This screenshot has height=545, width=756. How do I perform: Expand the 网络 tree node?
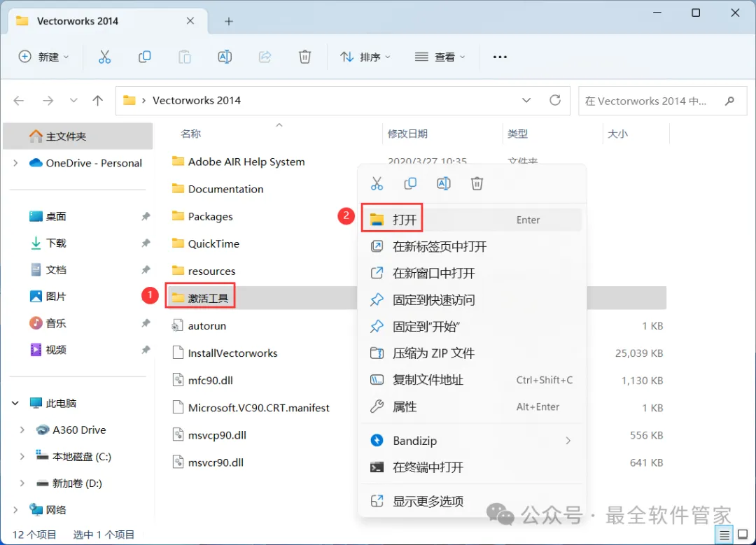pos(15,509)
